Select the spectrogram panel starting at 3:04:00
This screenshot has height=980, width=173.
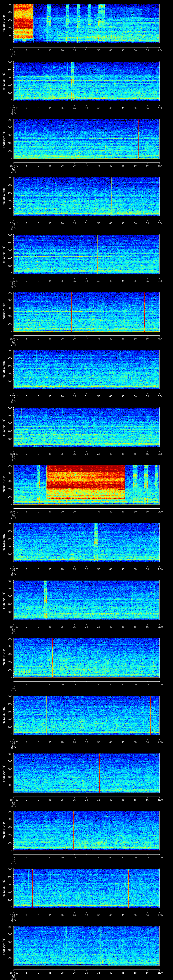click(x=86, y=196)
